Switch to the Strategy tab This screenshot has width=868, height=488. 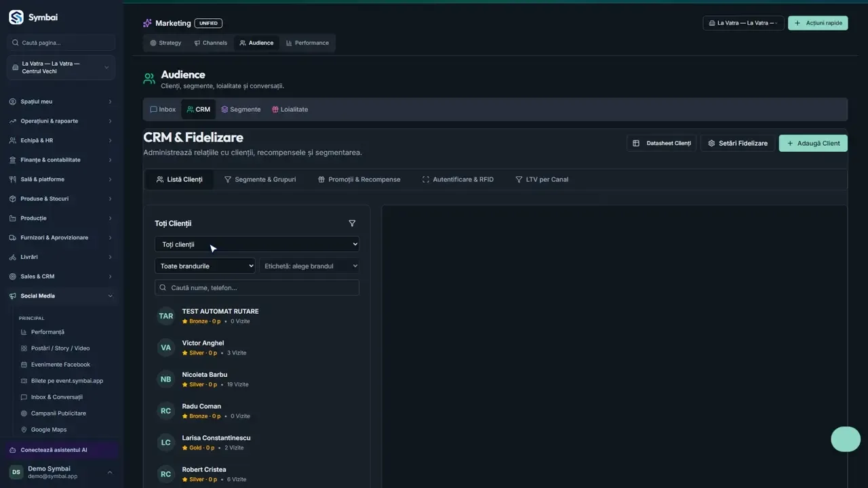pyautogui.click(x=166, y=43)
